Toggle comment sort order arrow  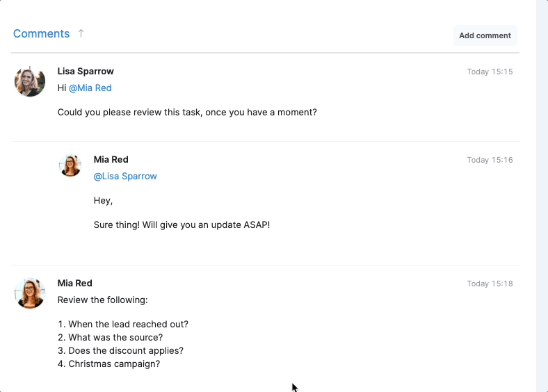81,33
